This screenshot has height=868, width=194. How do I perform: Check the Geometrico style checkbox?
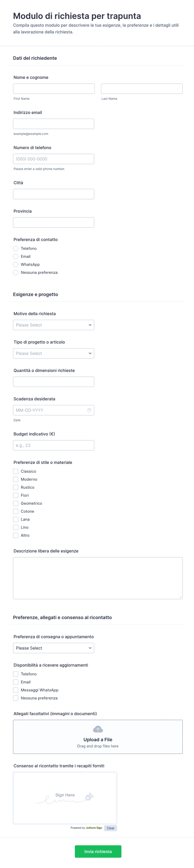(x=15, y=503)
